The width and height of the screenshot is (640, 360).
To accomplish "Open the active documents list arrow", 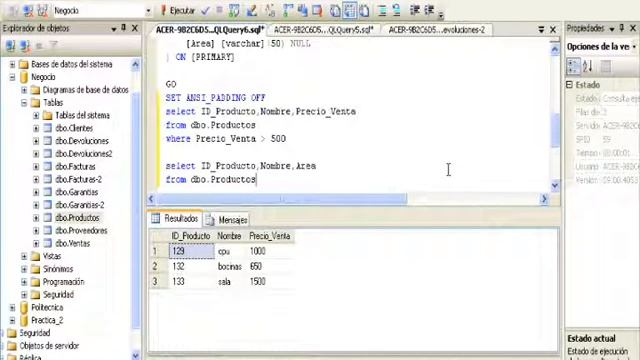I will pos(541,29).
